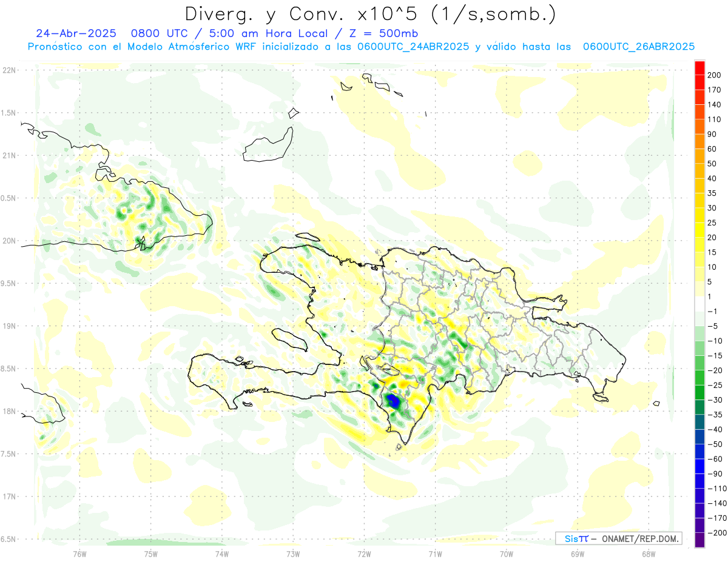728x562 pixels.
Task: Click the latitude label "20N"
Action: click(9, 241)
